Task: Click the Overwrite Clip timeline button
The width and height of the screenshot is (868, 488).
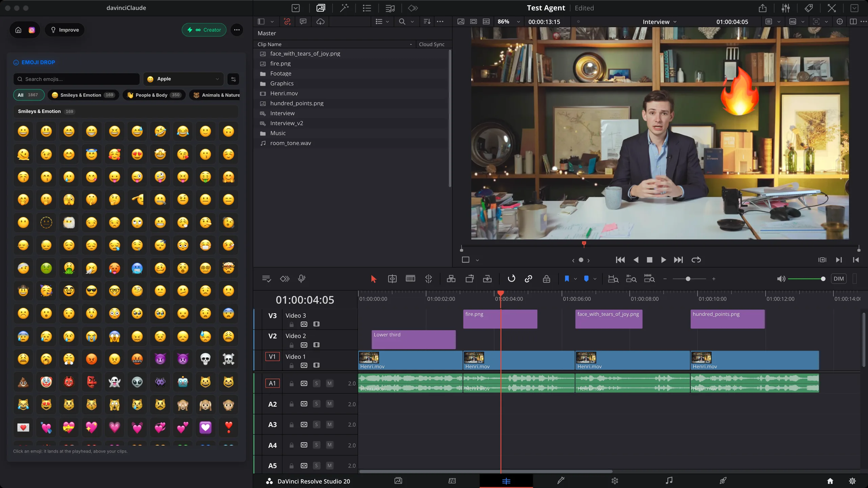Action: 470,279
